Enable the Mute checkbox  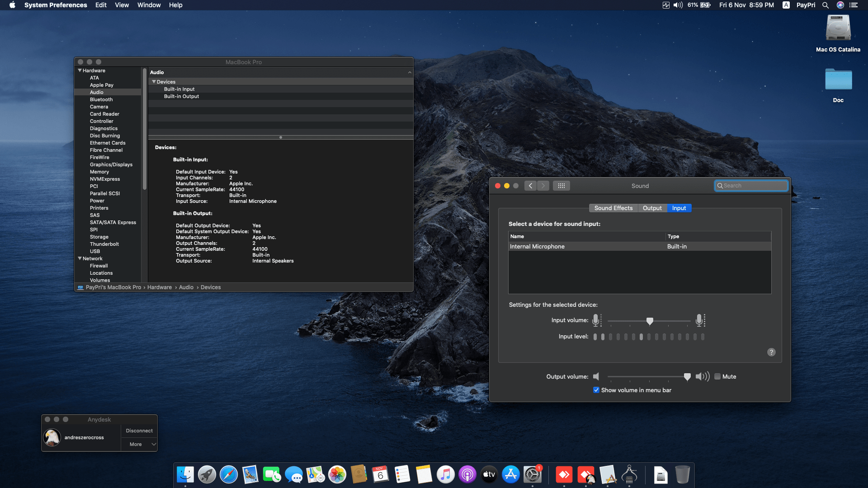(717, 376)
